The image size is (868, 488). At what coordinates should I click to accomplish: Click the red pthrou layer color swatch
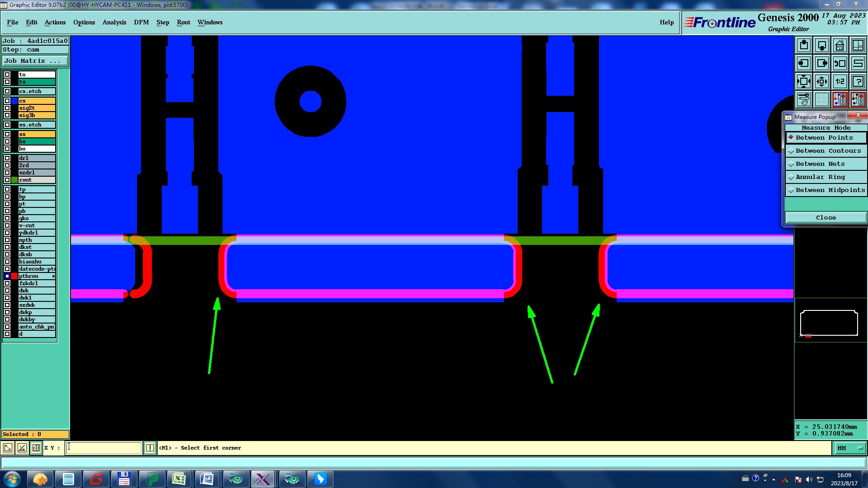14,276
